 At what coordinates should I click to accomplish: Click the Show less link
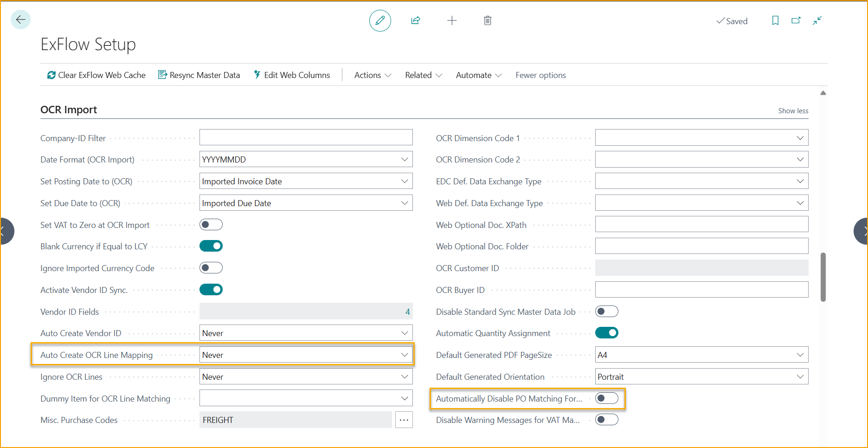(793, 111)
